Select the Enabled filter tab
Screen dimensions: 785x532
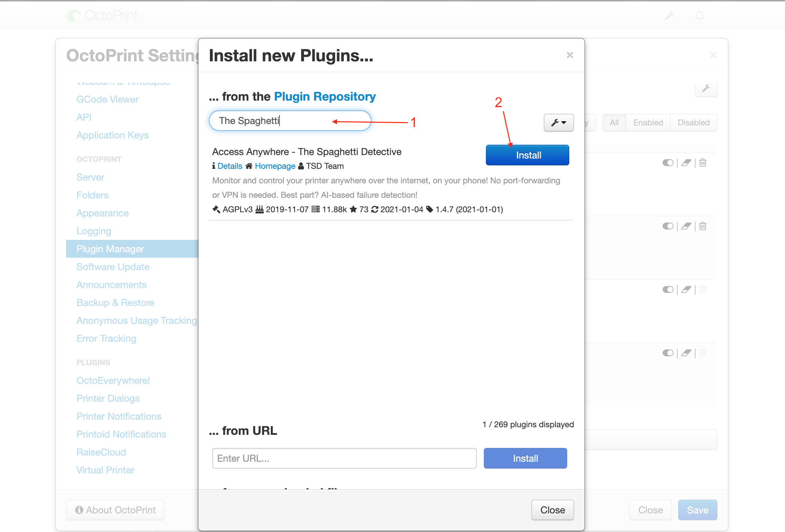tap(648, 123)
